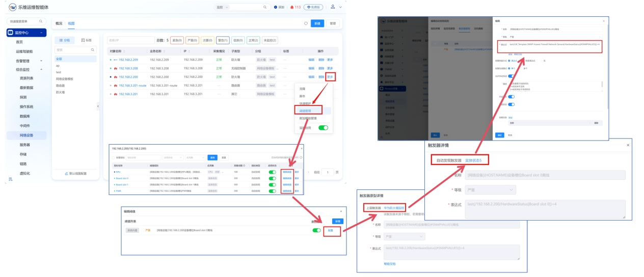Click the 免费版 badge in the header
The height and width of the screenshot is (277, 644).
click(313, 7)
